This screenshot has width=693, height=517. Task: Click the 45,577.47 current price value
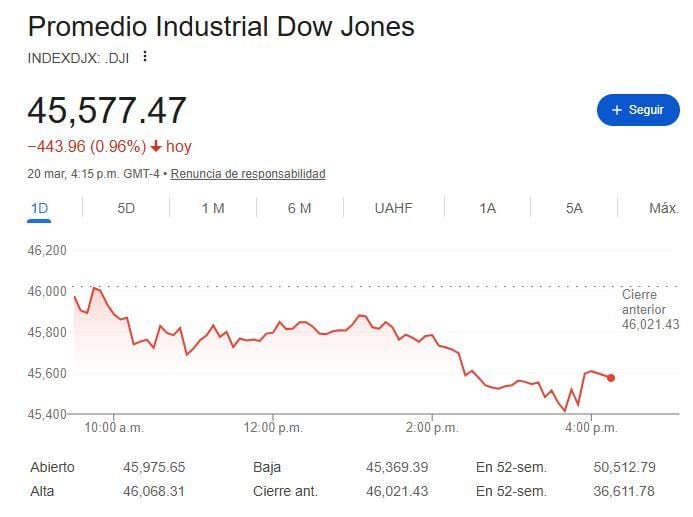pyautogui.click(x=107, y=110)
